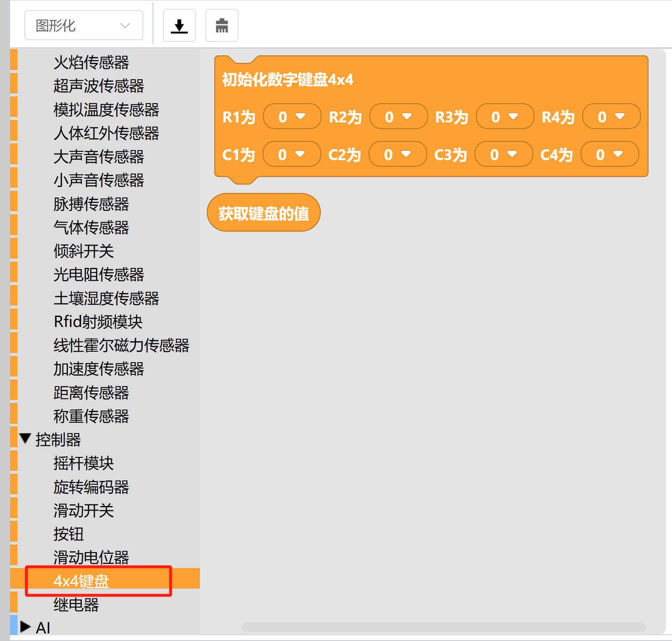Viewport: 672px width, 641px height.
Task: Open the 加速度传感器 blocks
Action: (x=99, y=369)
